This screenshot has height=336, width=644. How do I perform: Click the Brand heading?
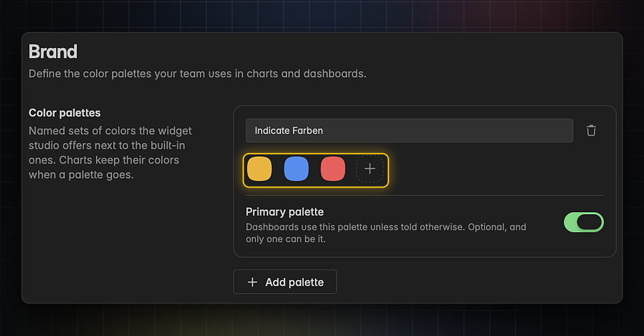point(53,51)
